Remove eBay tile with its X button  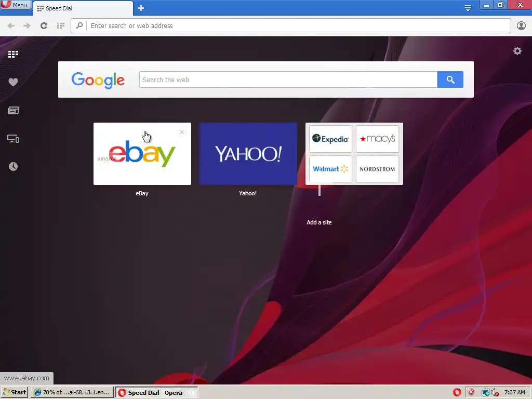[182, 132]
